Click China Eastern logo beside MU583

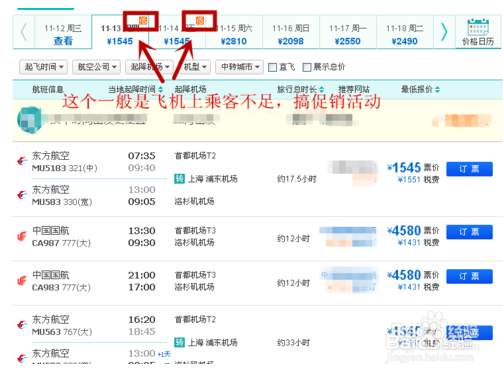click(22, 195)
